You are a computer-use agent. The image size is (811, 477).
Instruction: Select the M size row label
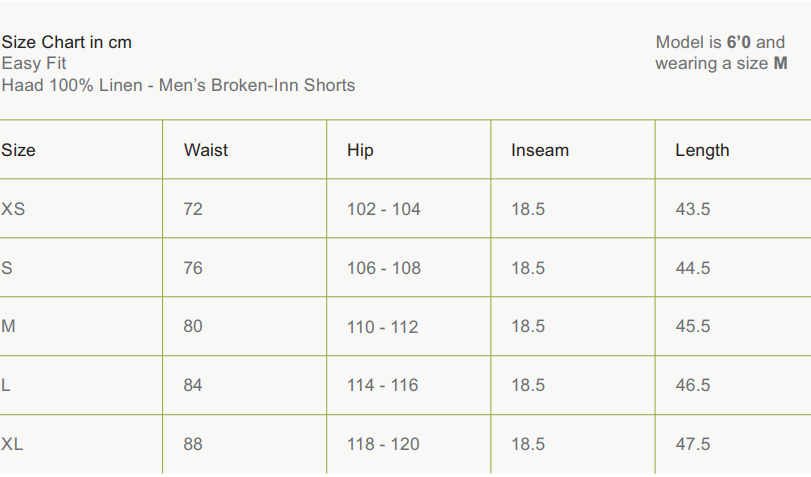[x=8, y=326]
